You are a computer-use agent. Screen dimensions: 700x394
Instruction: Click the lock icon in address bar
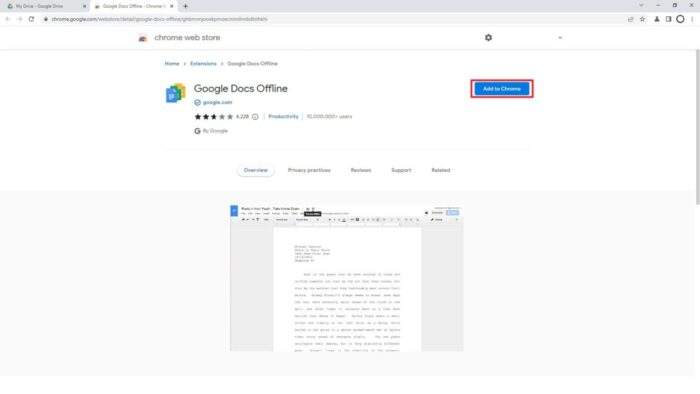46,19
